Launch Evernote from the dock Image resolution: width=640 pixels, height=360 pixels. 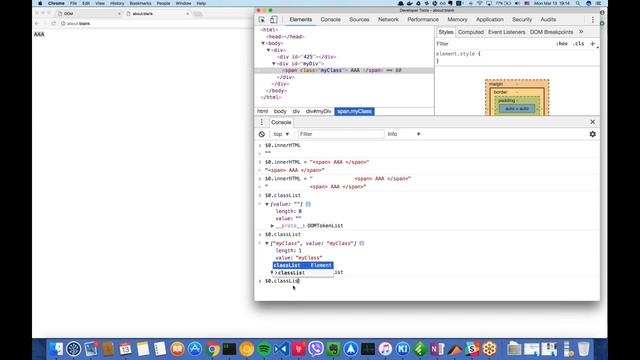click(x=333, y=349)
